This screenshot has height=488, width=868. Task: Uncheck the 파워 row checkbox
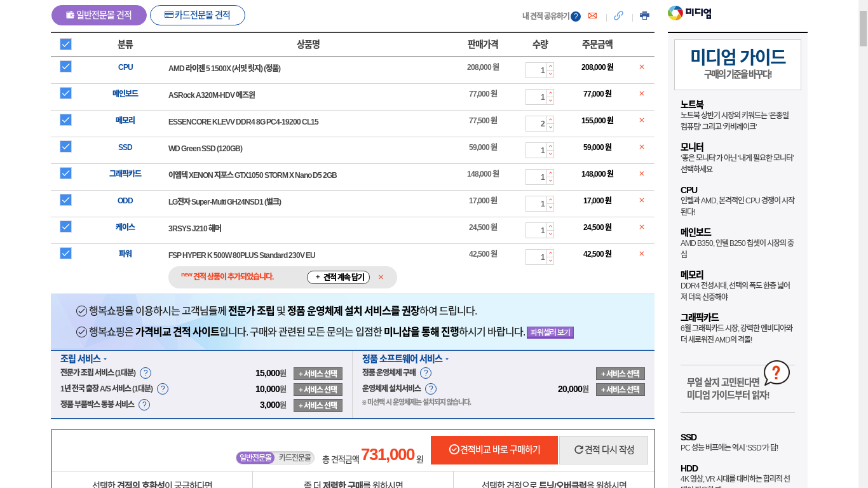pyautogui.click(x=65, y=254)
